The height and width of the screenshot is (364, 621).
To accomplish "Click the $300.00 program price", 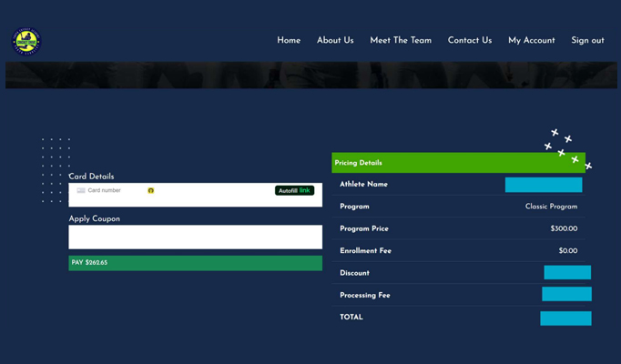I will (x=564, y=228).
